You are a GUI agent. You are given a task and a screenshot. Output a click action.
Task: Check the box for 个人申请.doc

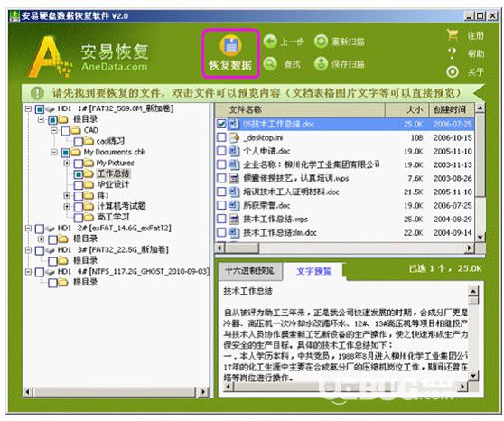[221, 151]
